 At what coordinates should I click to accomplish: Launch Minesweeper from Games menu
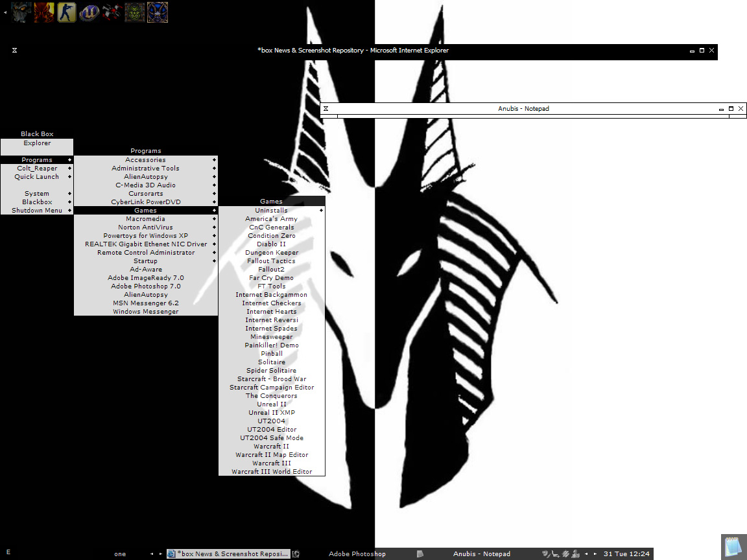pos(272,337)
